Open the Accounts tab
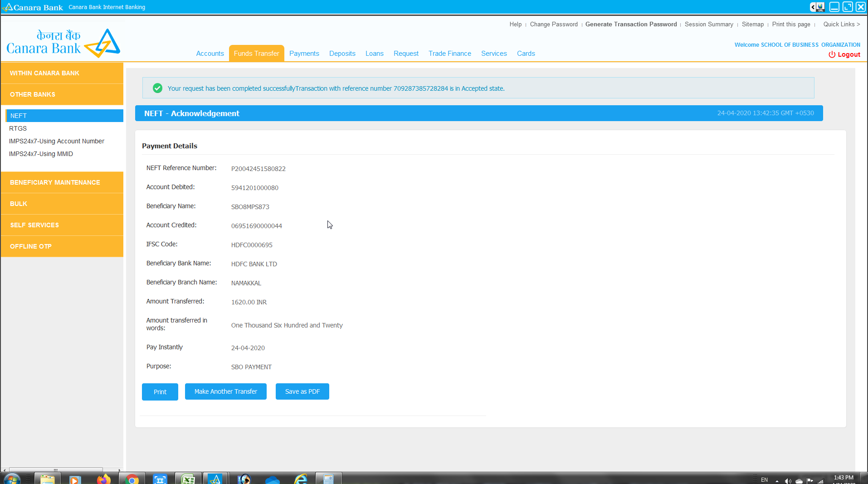The height and width of the screenshot is (484, 868). pyautogui.click(x=210, y=54)
